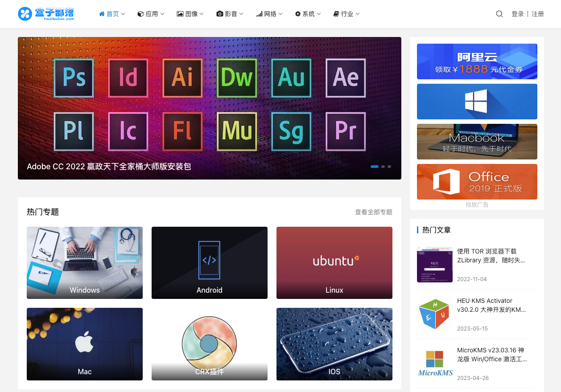
Task: Click the Ae After Effects icon in banner
Action: pyautogui.click(x=346, y=78)
